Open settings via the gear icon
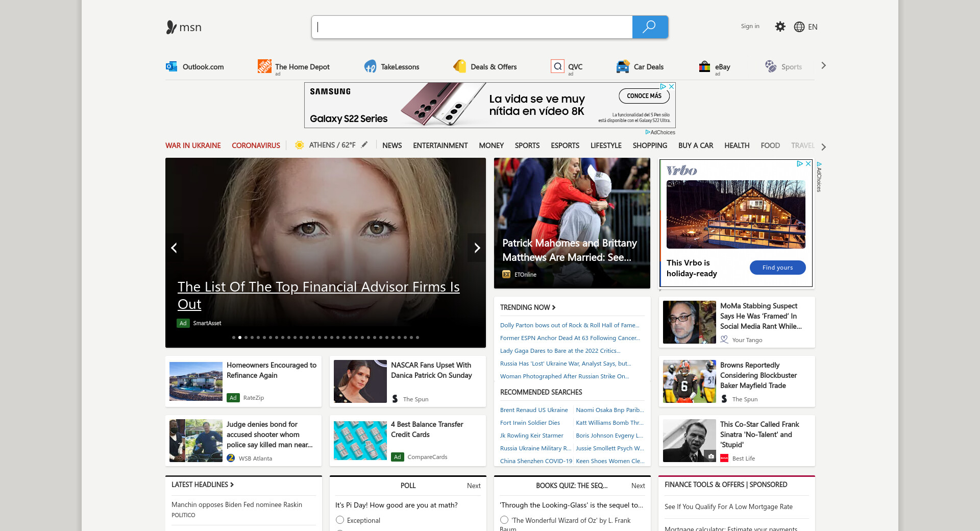Screen dimensions: 980x531 (780, 27)
